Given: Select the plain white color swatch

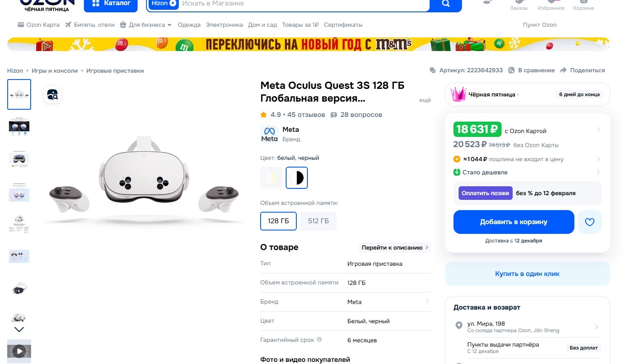Looking at the screenshot, I should click(271, 178).
